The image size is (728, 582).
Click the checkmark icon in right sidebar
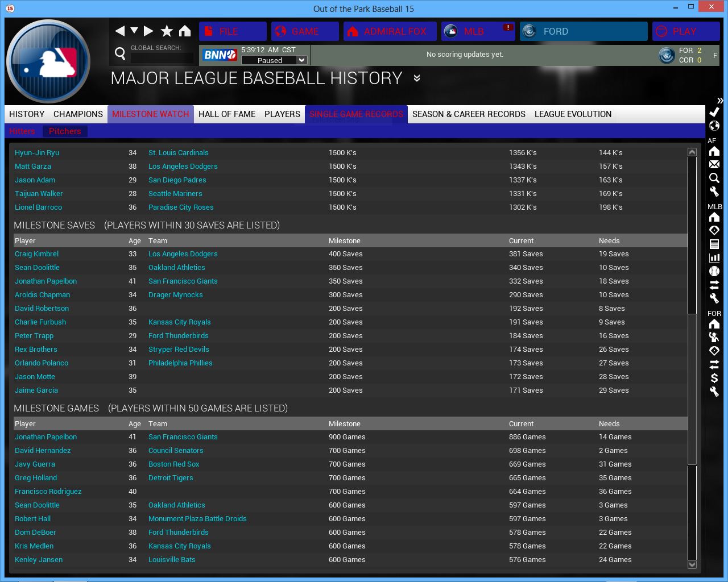[714, 112]
